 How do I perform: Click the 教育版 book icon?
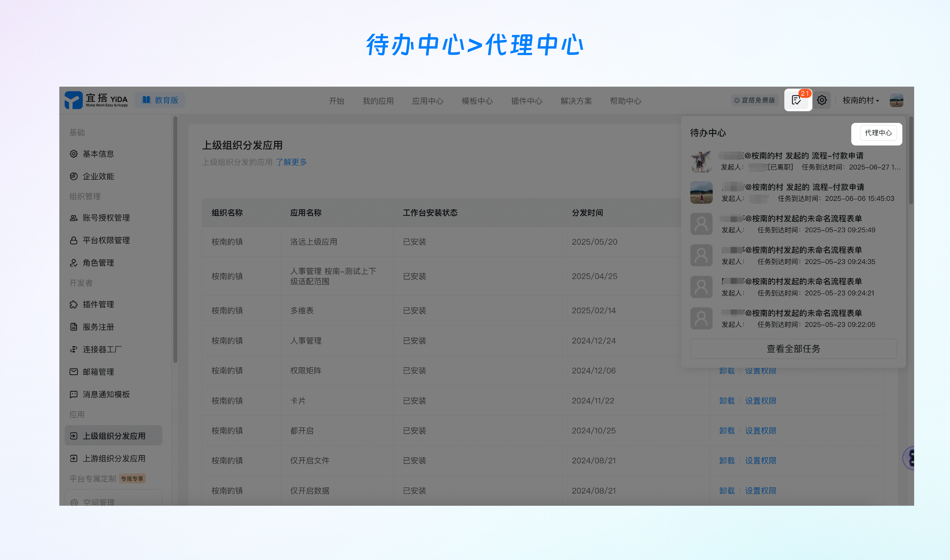146,100
